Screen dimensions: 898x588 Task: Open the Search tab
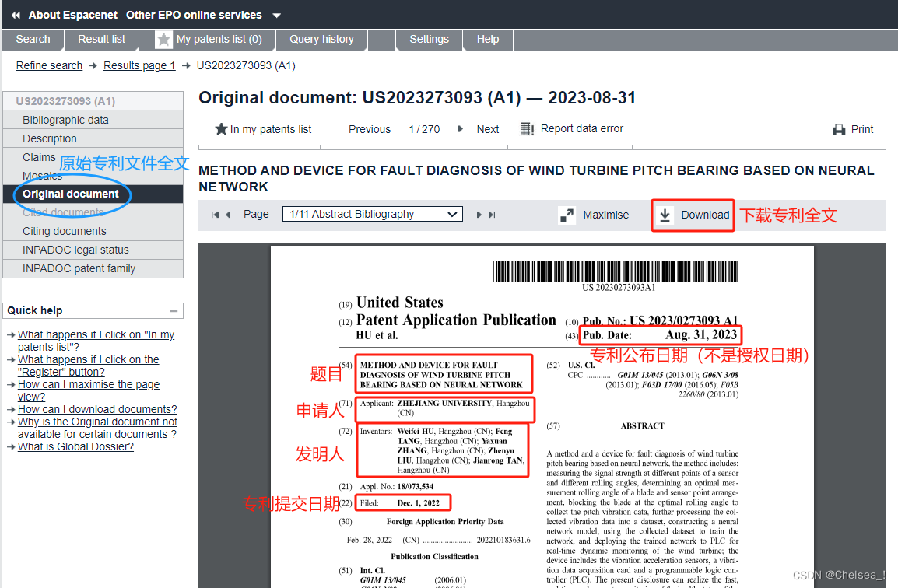pos(33,40)
